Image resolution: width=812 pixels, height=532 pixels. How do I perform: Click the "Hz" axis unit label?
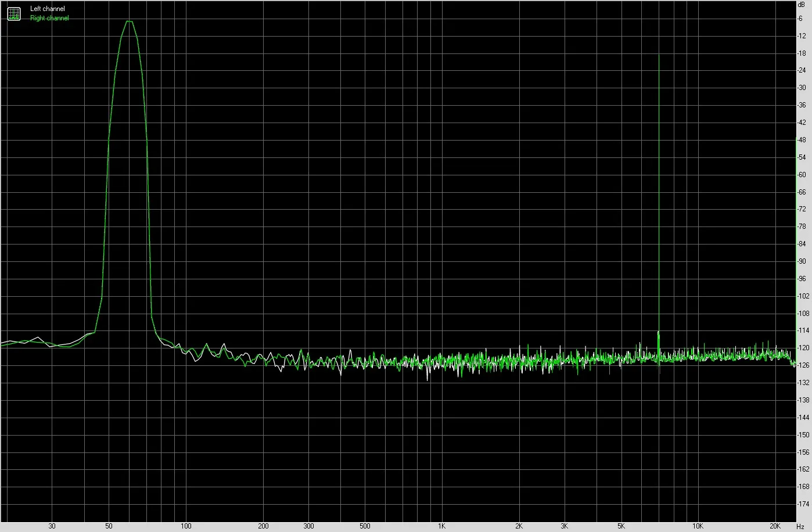point(800,526)
